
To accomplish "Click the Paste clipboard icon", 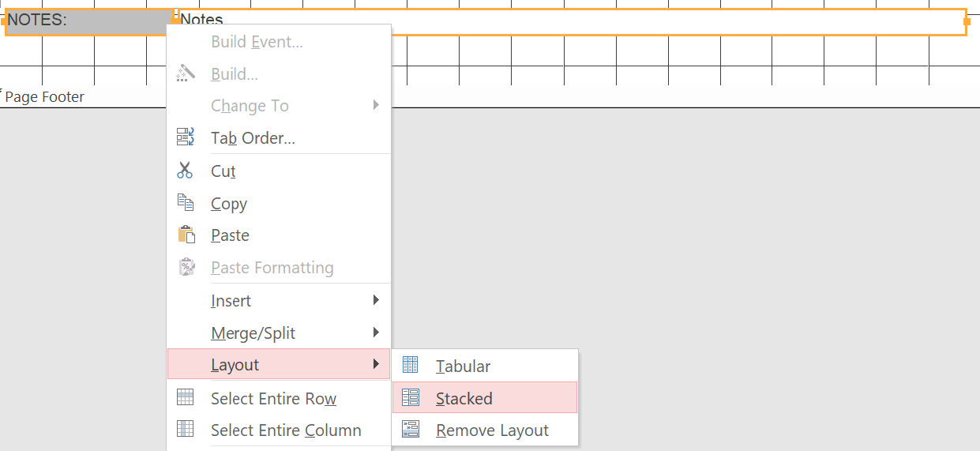I will tap(186, 235).
